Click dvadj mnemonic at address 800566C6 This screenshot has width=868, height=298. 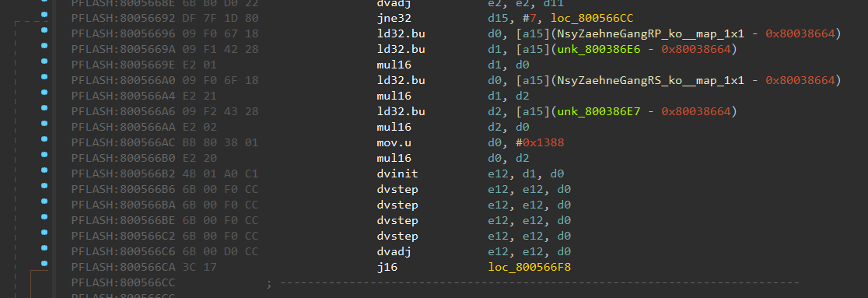(394, 251)
